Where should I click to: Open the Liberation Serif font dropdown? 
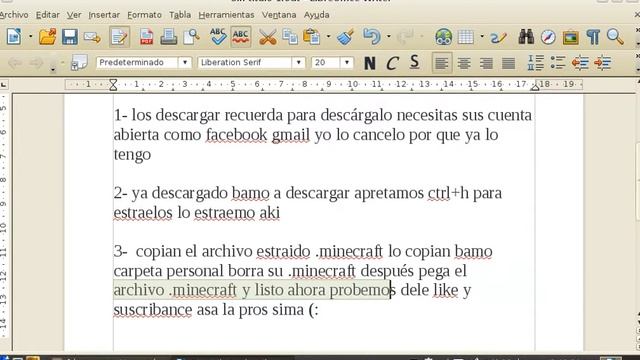(x=299, y=62)
